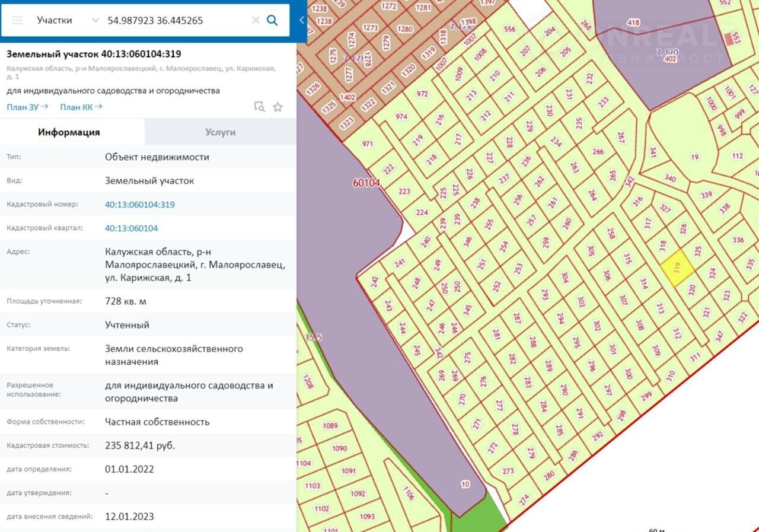This screenshot has width=759, height=532.
Task: Open the Участки search type dropdown
Action: click(x=67, y=20)
